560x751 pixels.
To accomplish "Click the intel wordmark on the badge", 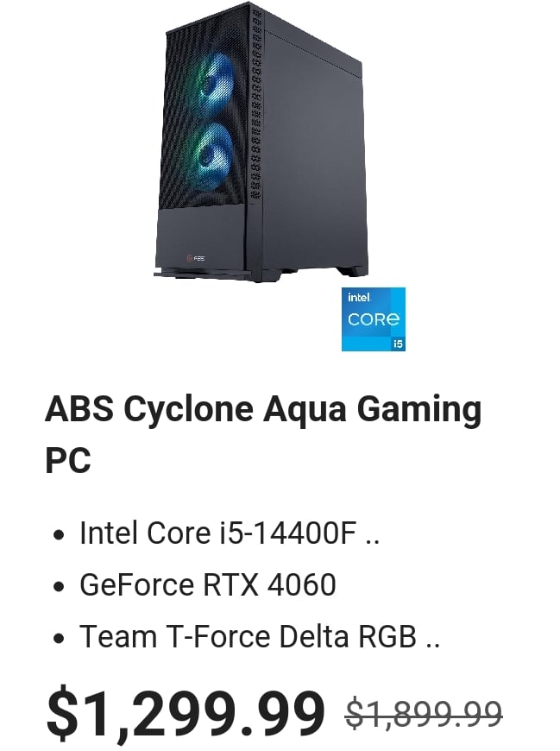I will [360, 298].
